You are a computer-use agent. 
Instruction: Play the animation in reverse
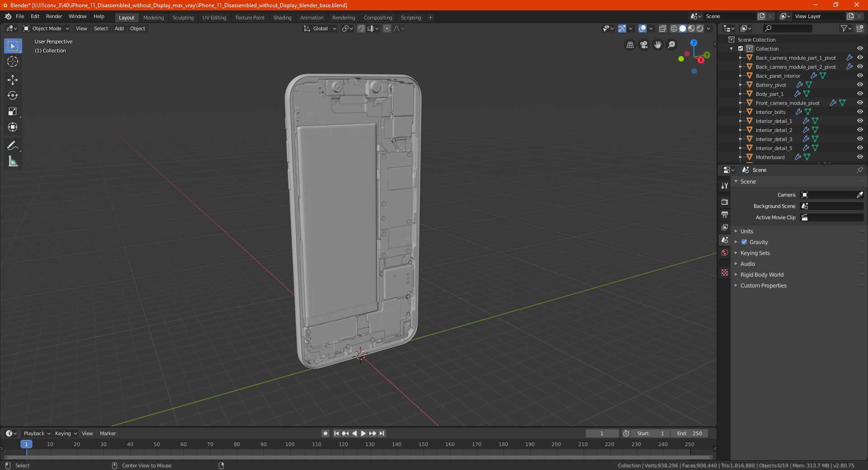pyautogui.click(x=354, y=433)
